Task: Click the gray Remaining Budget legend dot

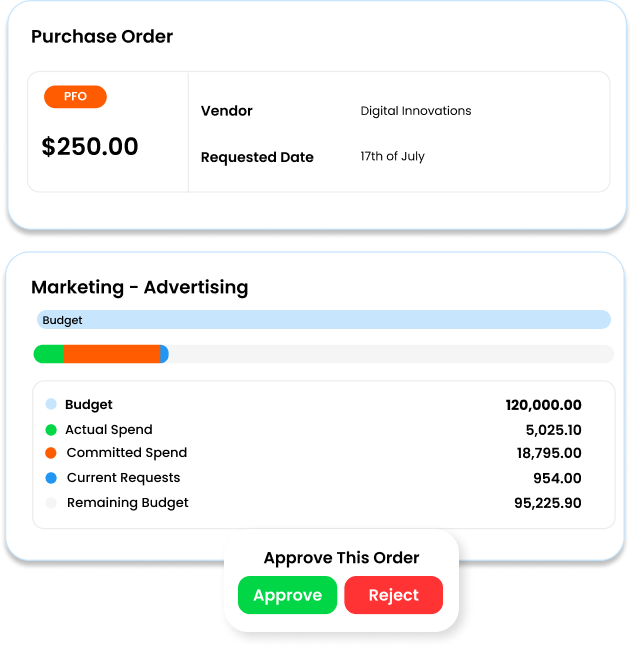Action: 51,503
